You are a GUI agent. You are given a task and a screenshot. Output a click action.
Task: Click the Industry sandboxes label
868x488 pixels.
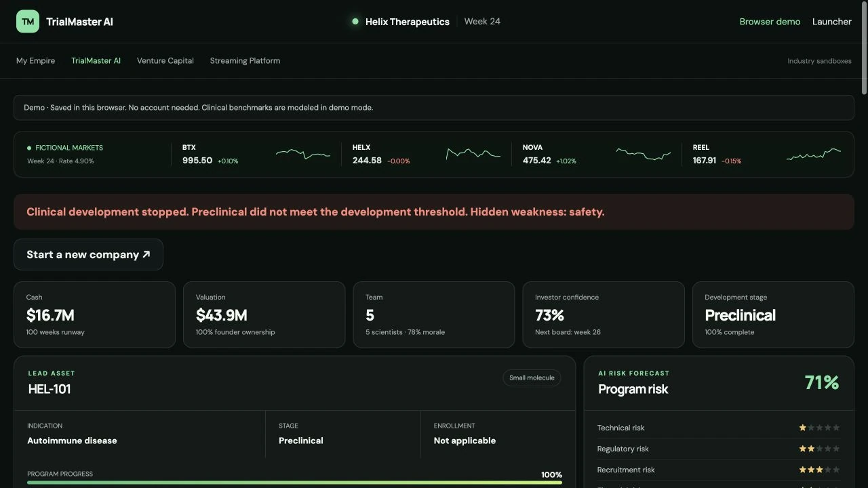pyautogui.click(x=819, y=61)
